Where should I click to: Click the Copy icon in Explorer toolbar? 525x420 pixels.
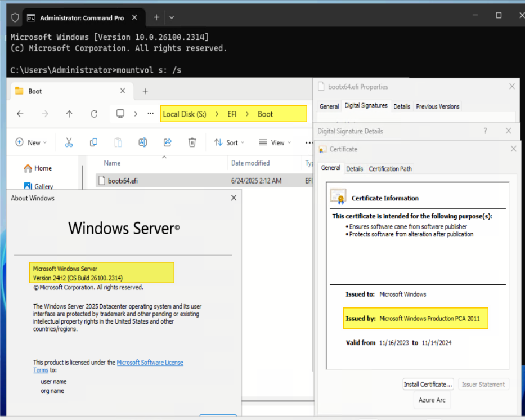[x=93, y=142]
